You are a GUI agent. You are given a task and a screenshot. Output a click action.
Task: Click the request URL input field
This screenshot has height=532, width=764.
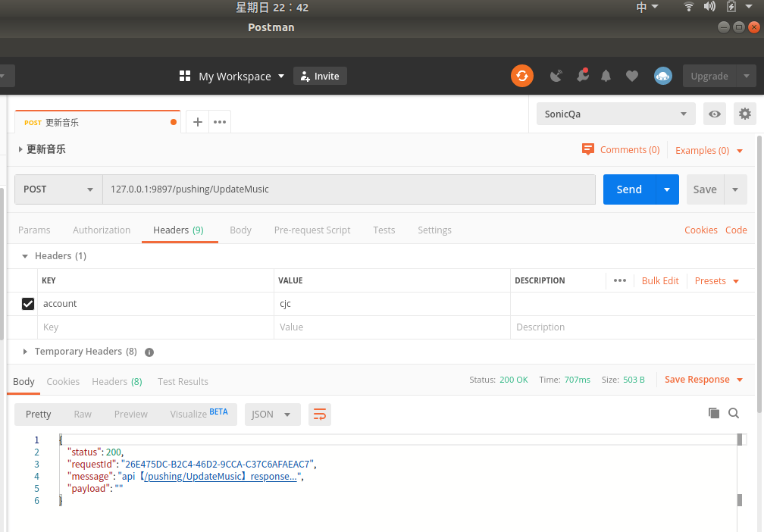point(349,189)
